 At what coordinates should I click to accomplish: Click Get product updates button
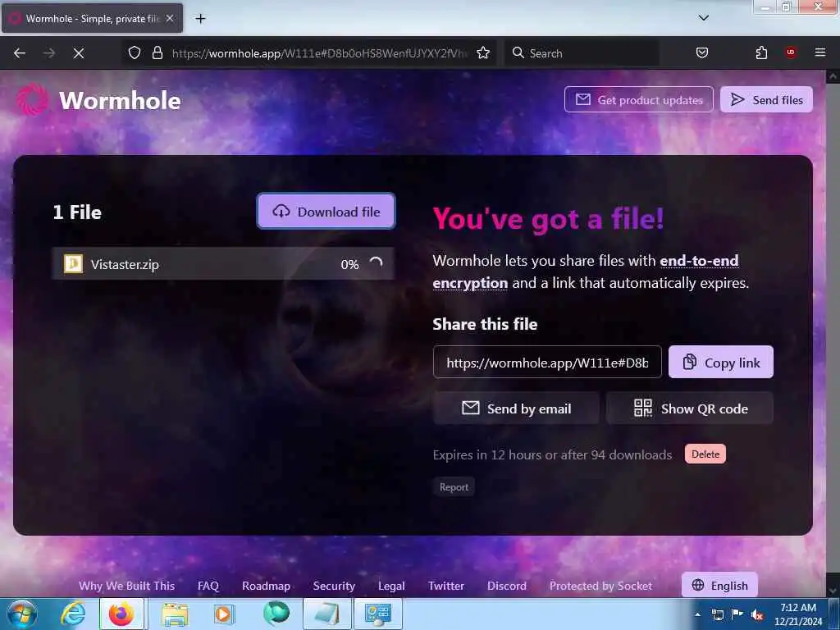(x=638, y=99)
